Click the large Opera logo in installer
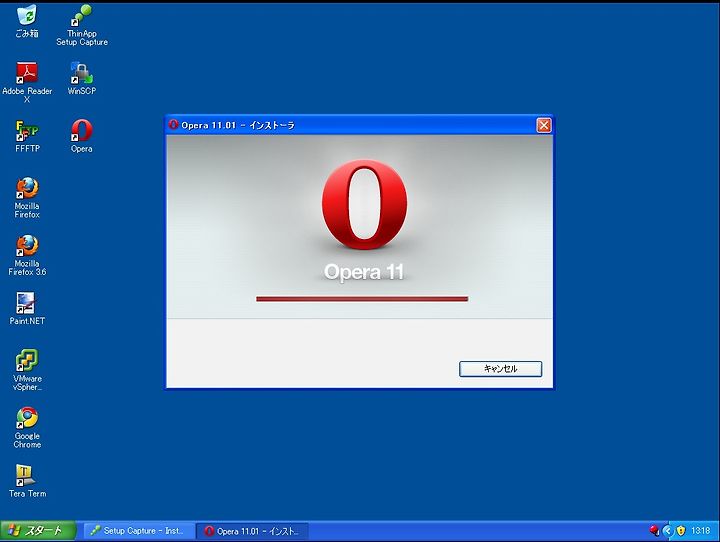 click(x=364, y=205)
